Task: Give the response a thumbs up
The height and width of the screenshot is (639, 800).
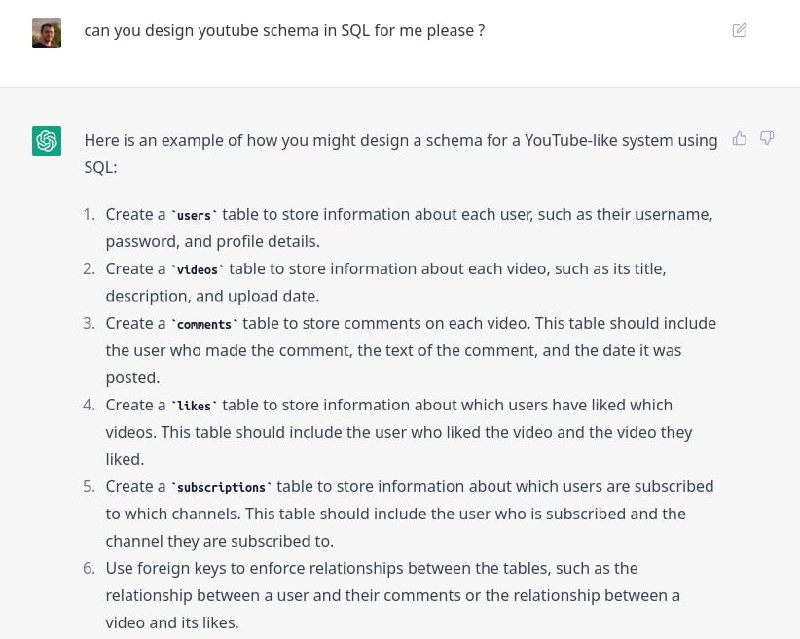Action: (740, 138)
